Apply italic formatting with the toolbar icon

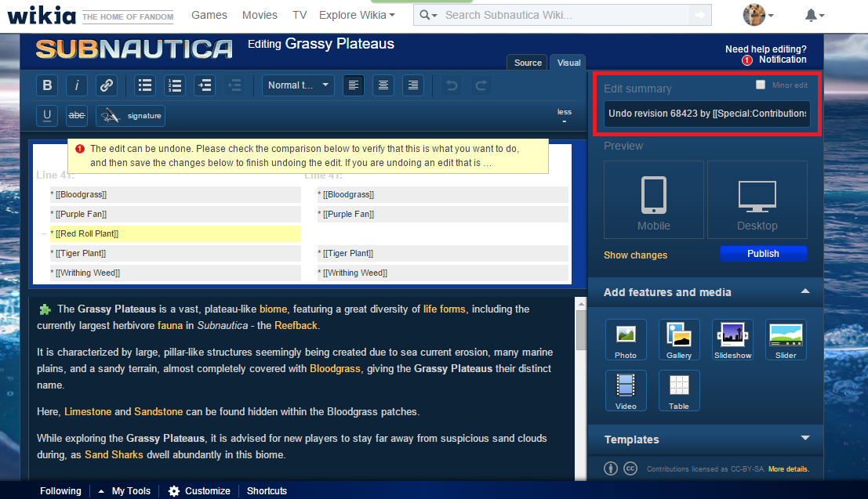click(76, 85)
